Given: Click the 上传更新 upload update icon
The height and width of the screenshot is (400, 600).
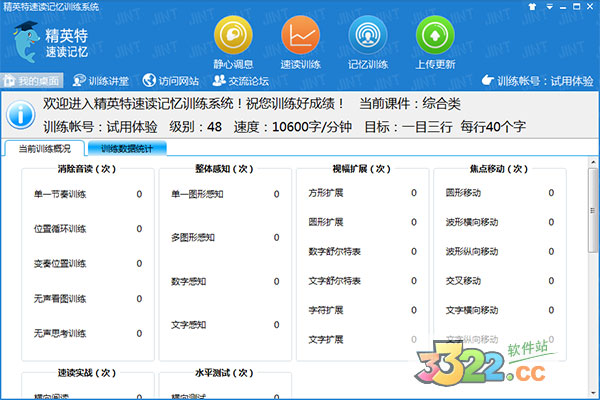Looking at the screenshot, I should click(x=435, y=36).
